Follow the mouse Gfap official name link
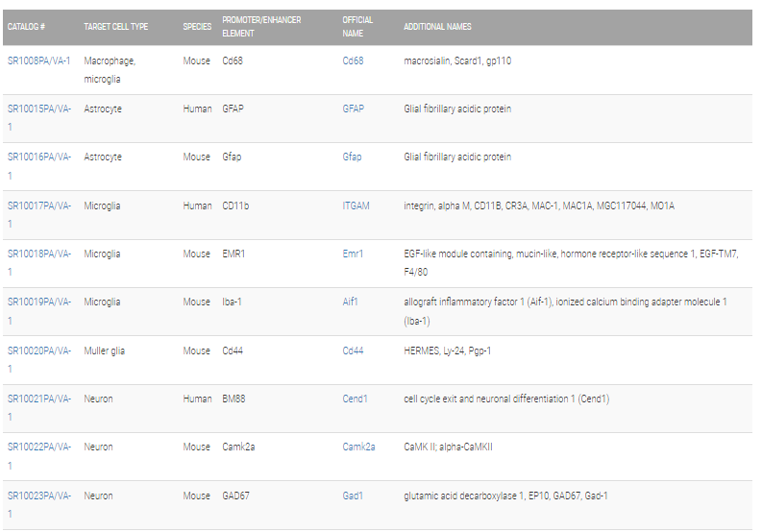The image size is (762, 532). coord(352,157)
